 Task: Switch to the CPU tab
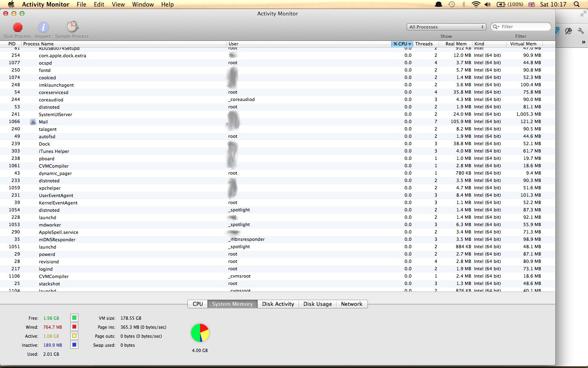tap(198, 304)
